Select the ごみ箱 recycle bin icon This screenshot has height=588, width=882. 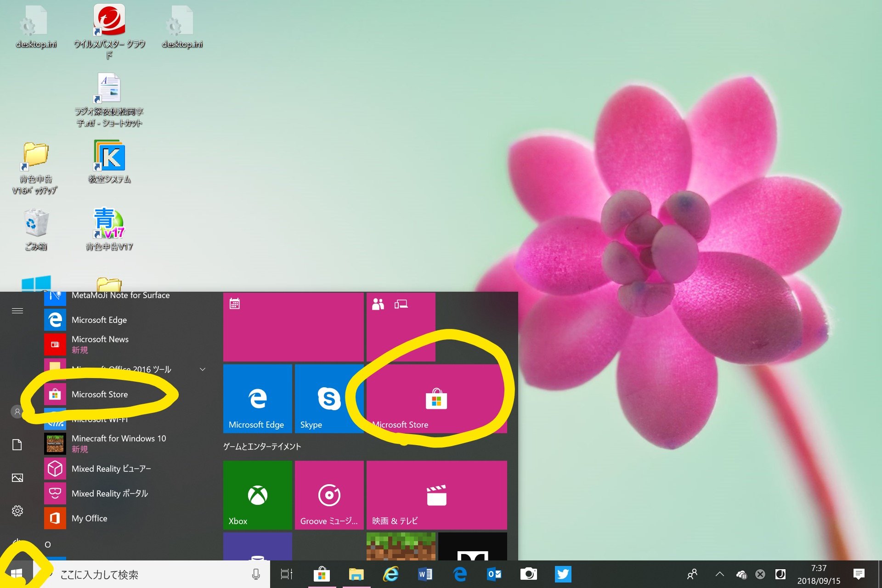(36, 229)
